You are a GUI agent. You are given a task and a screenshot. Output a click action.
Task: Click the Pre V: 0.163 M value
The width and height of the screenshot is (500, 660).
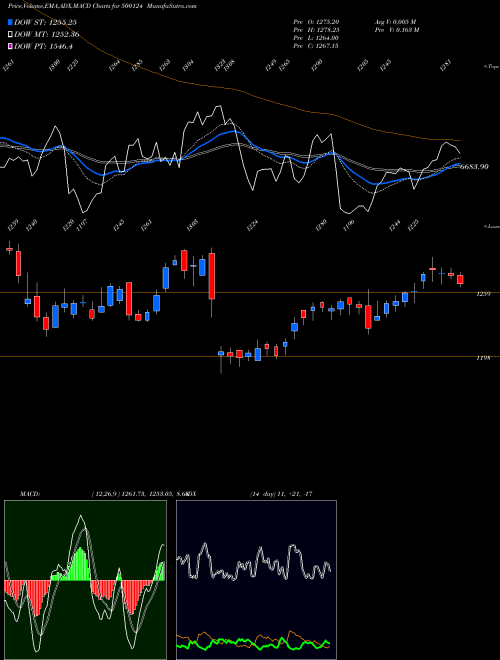[397, 29]
